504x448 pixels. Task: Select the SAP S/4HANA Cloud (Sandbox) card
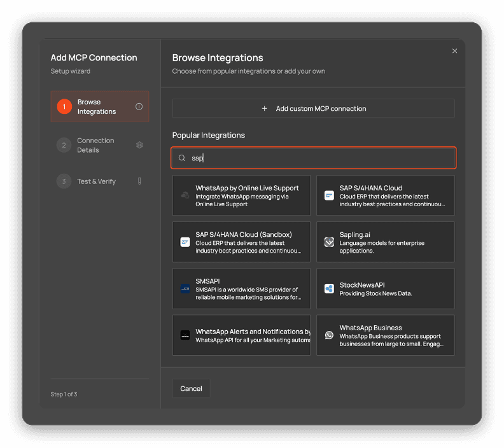tap(241, 242)
